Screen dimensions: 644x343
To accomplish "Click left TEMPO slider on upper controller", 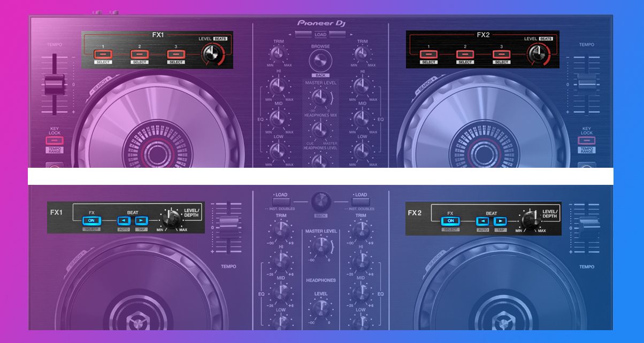I will (55, 84).
